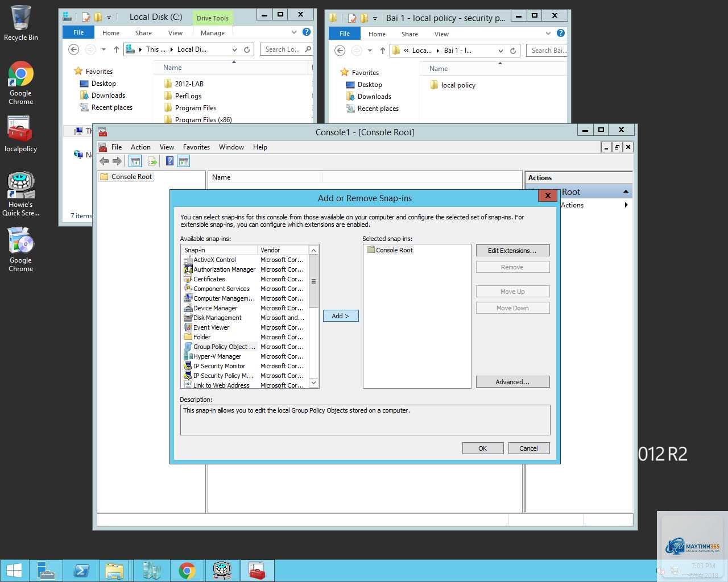Click the Add > button
Screen dimensions: 728x582
341,316
